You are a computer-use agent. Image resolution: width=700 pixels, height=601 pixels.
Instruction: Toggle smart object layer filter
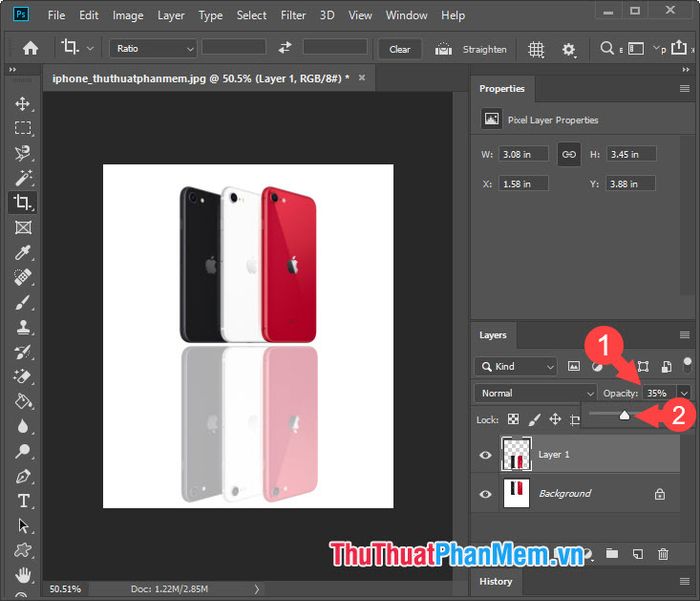point(667,367)
